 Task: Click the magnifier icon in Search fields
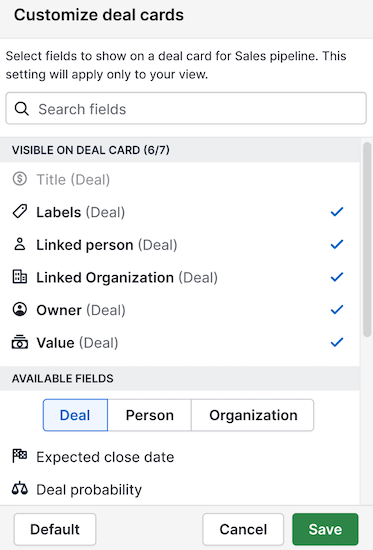(21, 109)
